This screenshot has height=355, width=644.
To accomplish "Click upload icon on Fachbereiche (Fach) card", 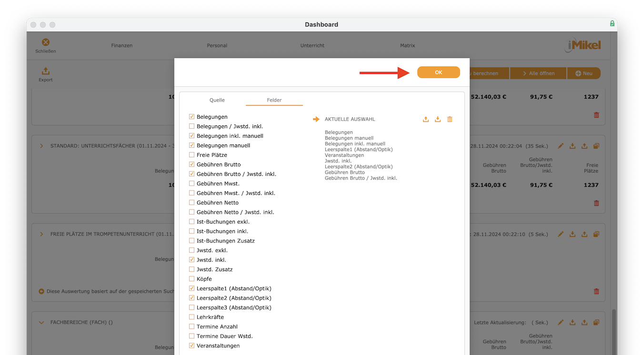I will tap(584, 322).
